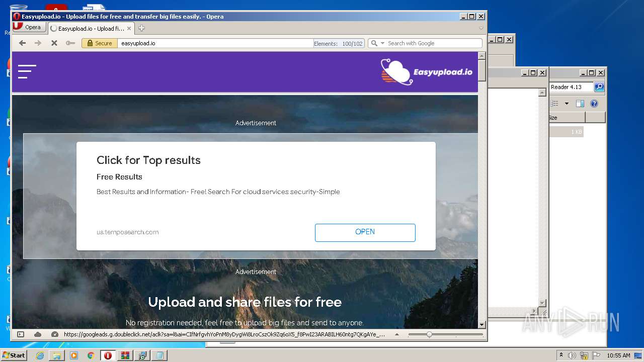Select the 1 KB file size cell
The height and width of the screenshot is (362, 644).
click(x=567, y=132)
